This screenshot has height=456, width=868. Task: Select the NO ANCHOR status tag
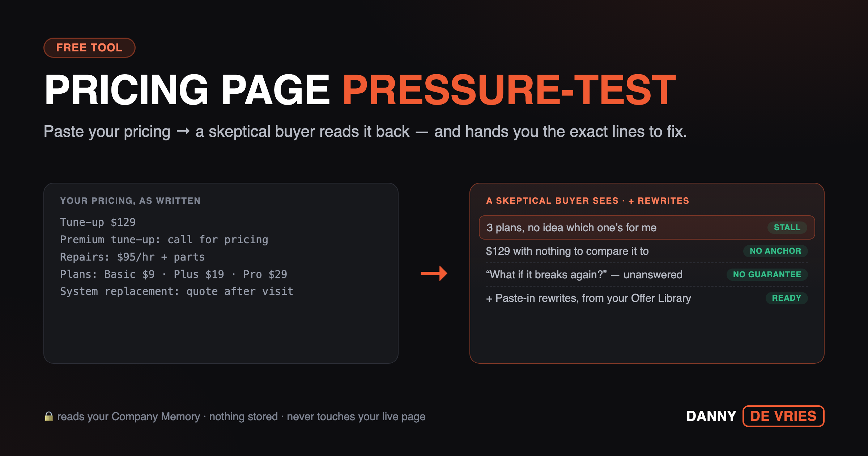[775, 251]
